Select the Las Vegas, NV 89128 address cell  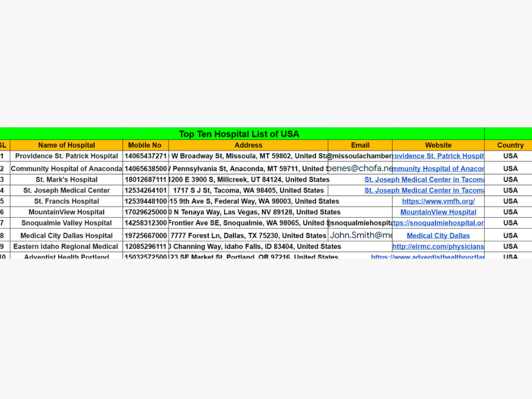(248, 212)
